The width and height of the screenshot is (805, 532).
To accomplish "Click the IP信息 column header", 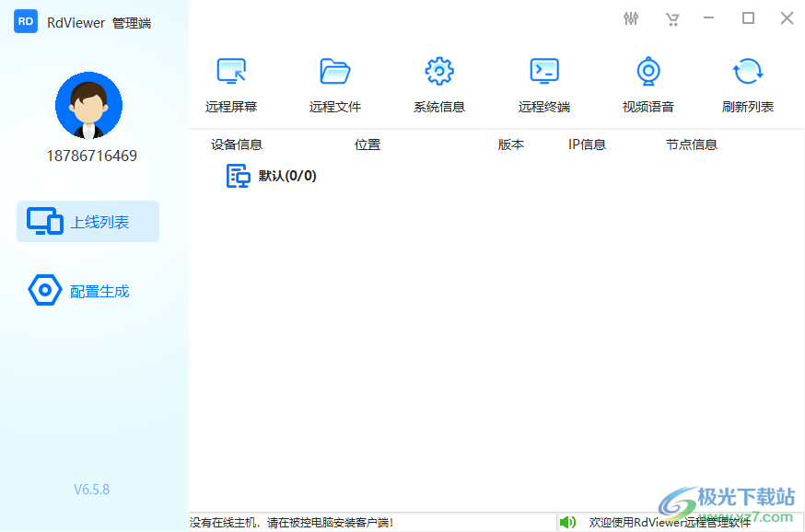I will 587,145.
